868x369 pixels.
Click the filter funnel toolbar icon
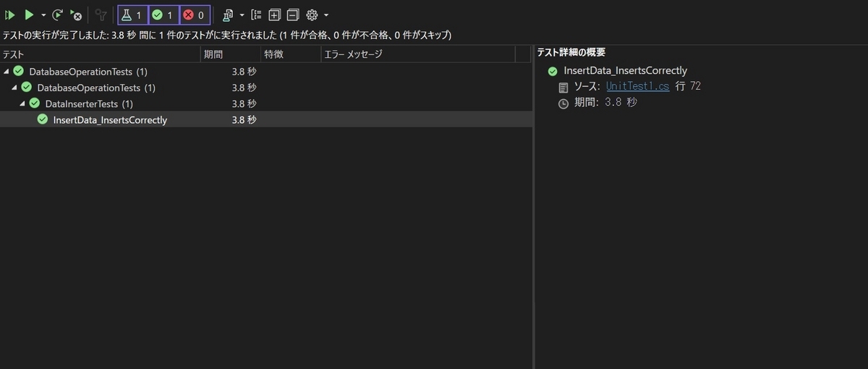click(101, 14)
